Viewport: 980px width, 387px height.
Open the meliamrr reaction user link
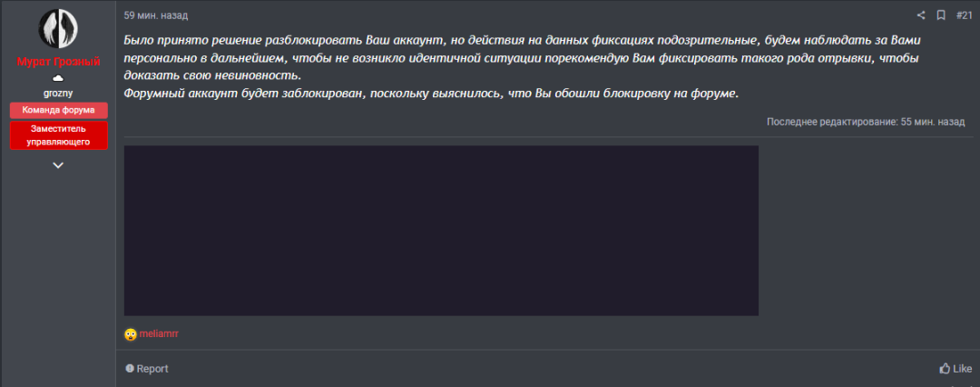[160, 333]
